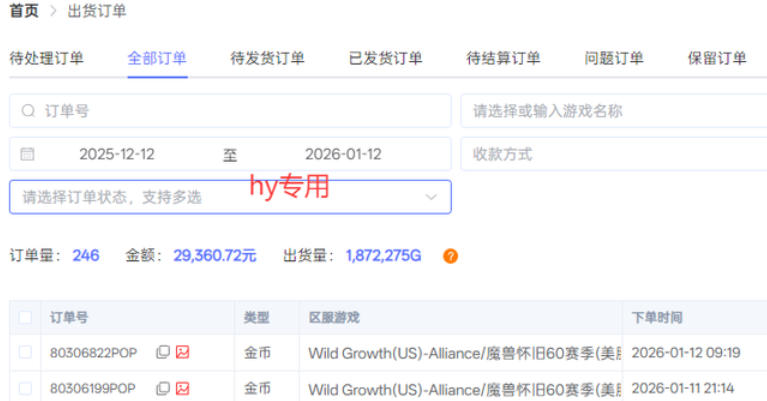Open image icon for order 80306199POP
The image size is (767, 401).
click(183, 388)
